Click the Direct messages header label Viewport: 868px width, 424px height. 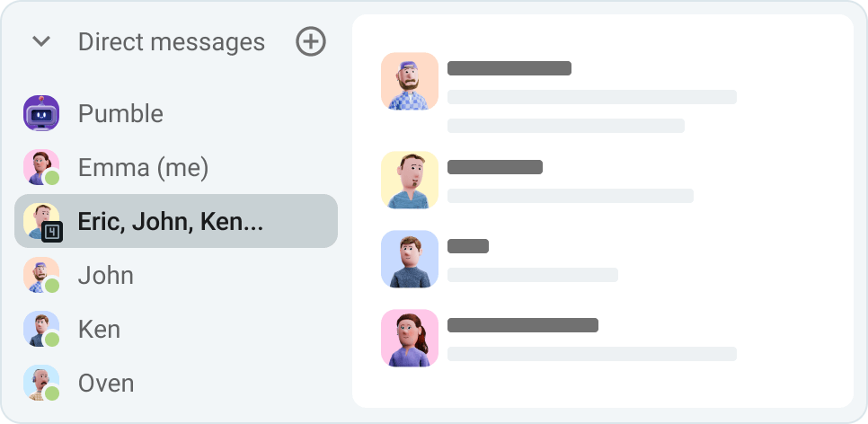pos(171,41)
